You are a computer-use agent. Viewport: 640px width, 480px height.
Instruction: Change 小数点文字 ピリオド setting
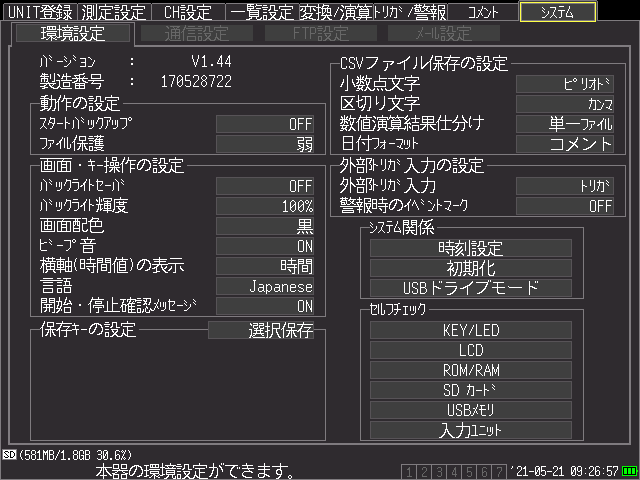pos(565,84)
